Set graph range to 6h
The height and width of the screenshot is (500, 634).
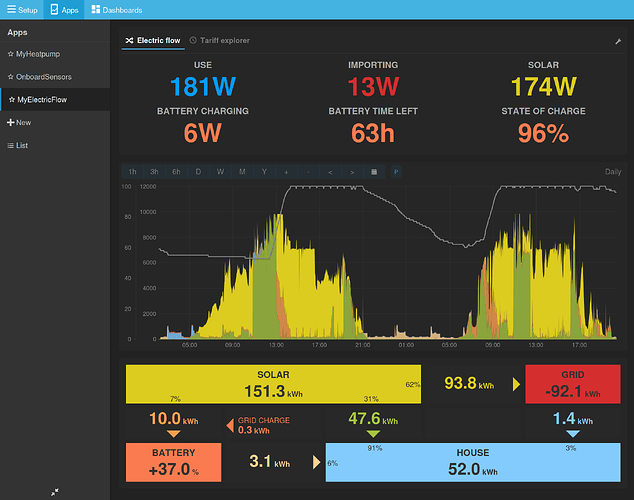click(176, 172)
